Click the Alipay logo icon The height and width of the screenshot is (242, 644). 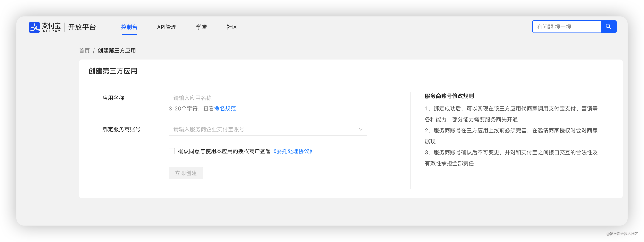34,27
